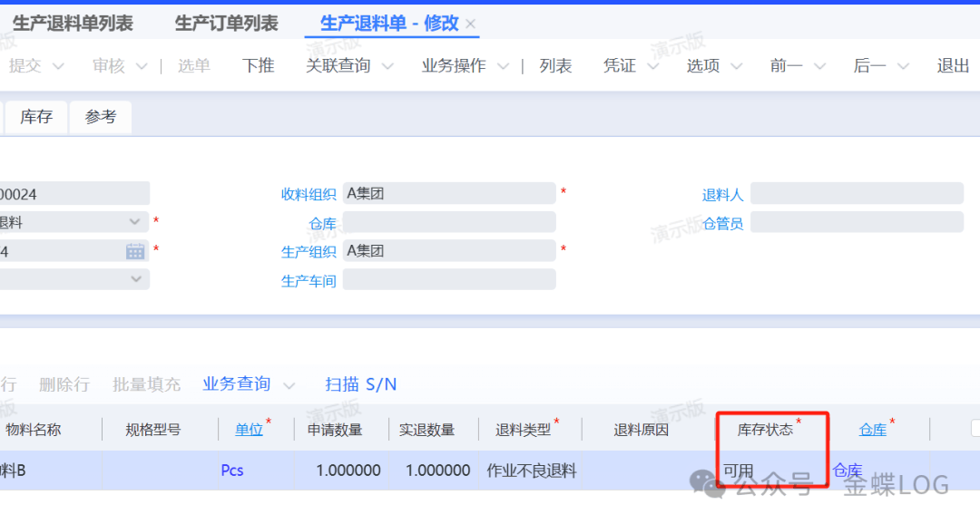
Task: Open the 库存 tab
Action: point(36,117)
